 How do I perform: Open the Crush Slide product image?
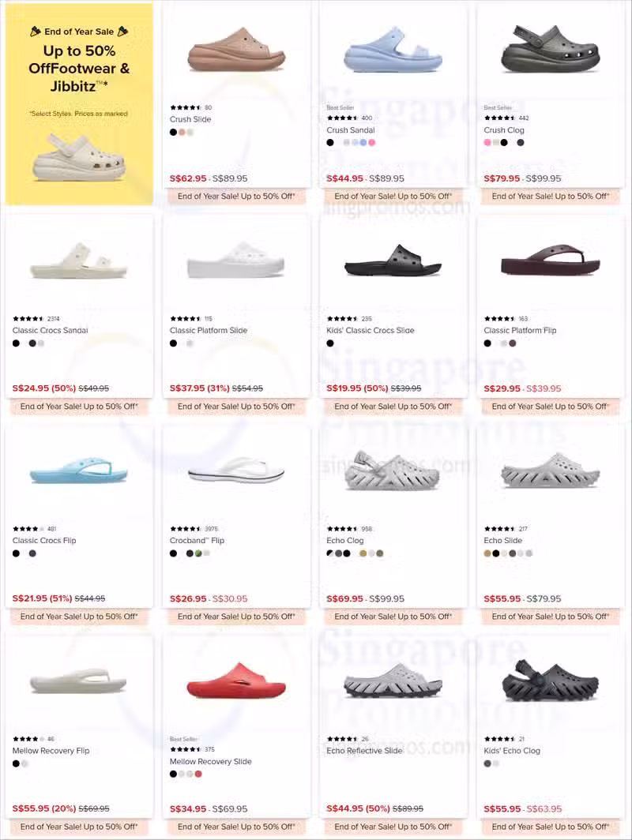236,51
